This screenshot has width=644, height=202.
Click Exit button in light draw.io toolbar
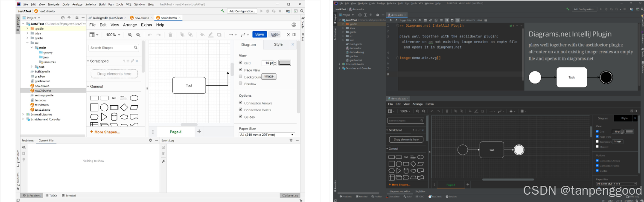point(275,35)
